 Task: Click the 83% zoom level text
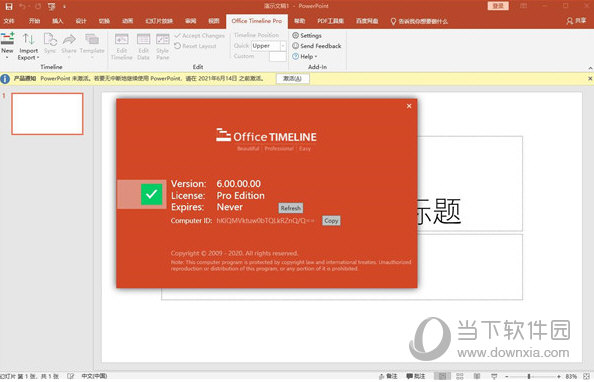click(571, 376)
